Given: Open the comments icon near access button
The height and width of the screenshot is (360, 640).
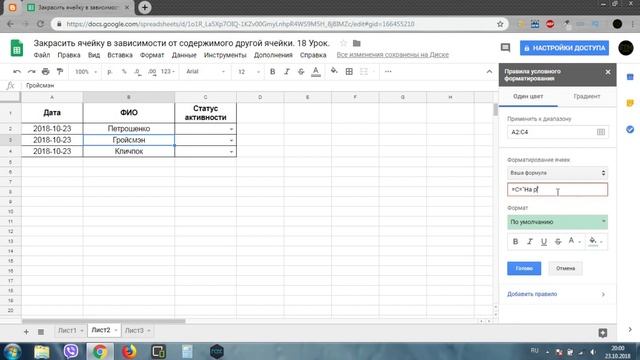Looking at the screenshot, I should click(x=505, y=48).
